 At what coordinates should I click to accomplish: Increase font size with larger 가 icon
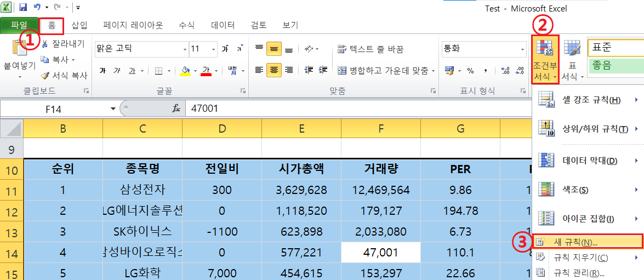(x=225, y=49)
